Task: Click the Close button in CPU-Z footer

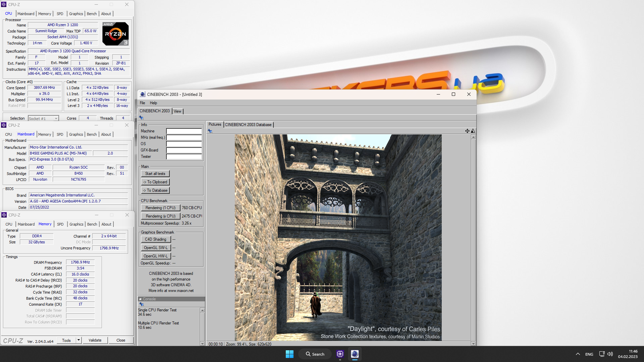Action: coord(121,340)
